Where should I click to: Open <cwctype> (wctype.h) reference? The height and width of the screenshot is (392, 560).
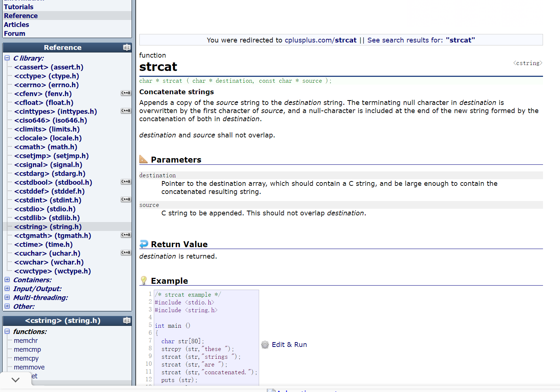tap(52, 271)
